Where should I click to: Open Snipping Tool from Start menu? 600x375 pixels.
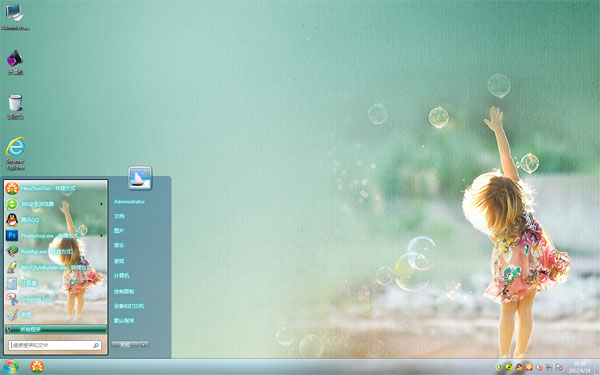pyautogui.click(x=55, y=299)
